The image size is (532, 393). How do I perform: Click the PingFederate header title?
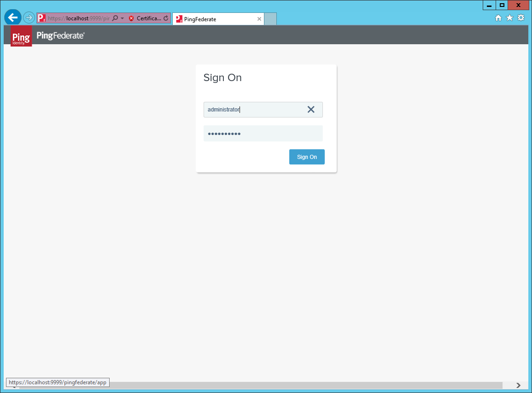point(60,35)
